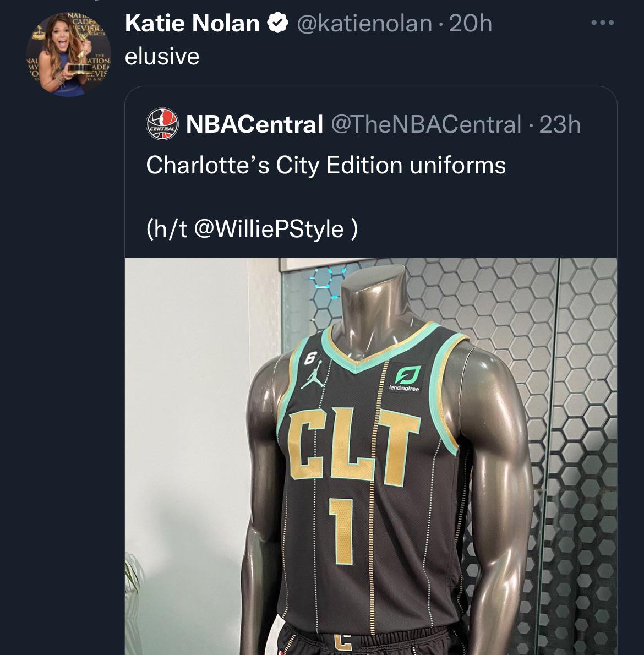Click the tweet text "elusive"
The width and height of the screenshot is (644, 655).
tap(162, 56)
